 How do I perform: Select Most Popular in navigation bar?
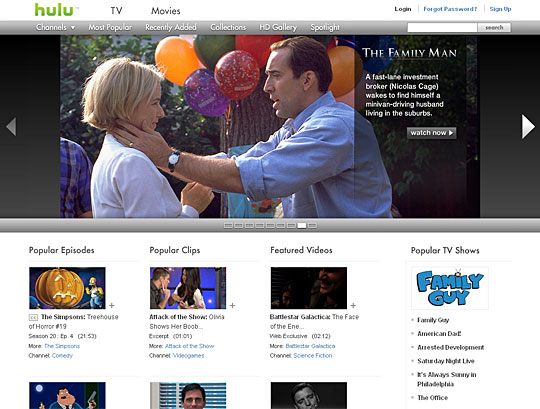tap(110, 27)
